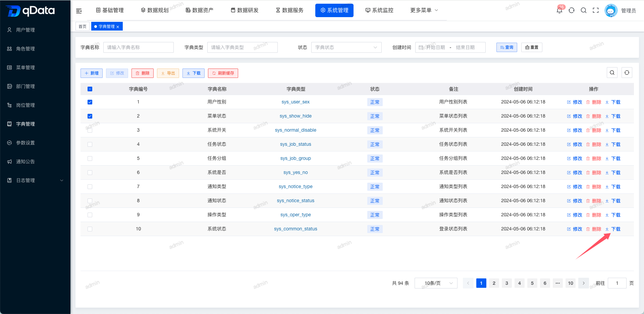Check the 系统状态 row checkbox
The height and width of the screenshot is (314, 644).
(x=90, y=229)
